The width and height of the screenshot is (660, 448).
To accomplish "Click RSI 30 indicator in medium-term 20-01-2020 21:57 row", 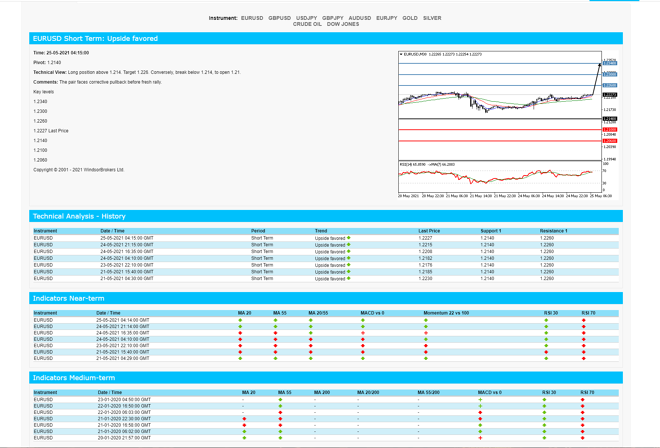I will tap(546, 438).
